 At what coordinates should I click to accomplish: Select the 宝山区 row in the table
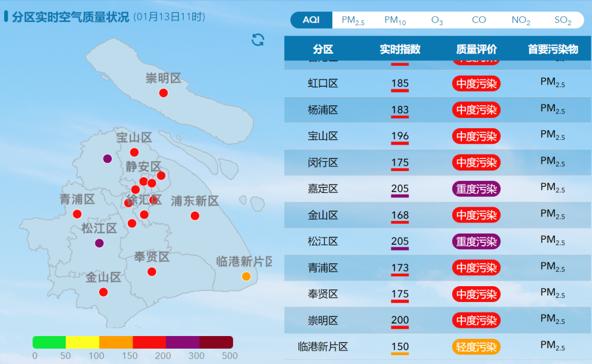[x=323, y=136]
